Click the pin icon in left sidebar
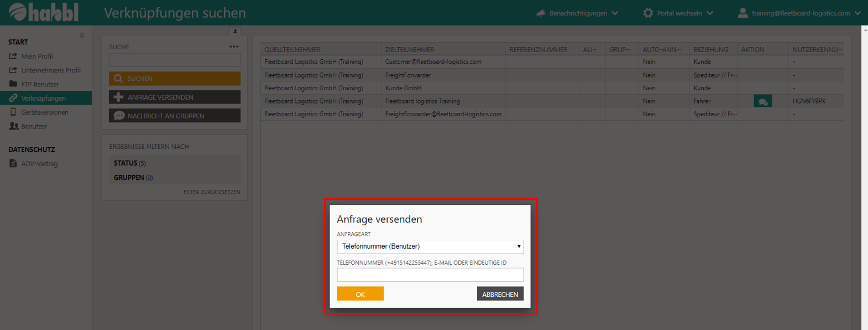Screen dimensions: 868x330 point(82,36)
